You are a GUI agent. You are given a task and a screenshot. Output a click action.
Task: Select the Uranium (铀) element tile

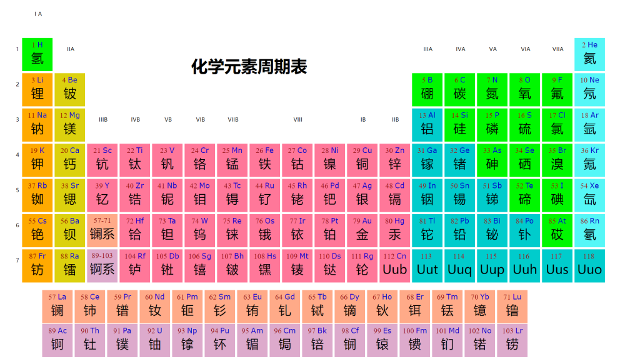coord(154,340)
